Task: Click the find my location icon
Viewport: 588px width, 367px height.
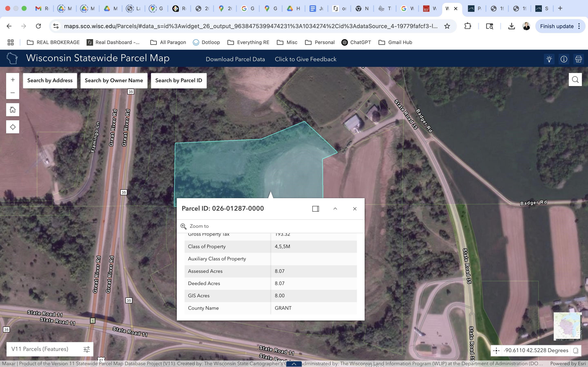Action: [x=13, y=127]
